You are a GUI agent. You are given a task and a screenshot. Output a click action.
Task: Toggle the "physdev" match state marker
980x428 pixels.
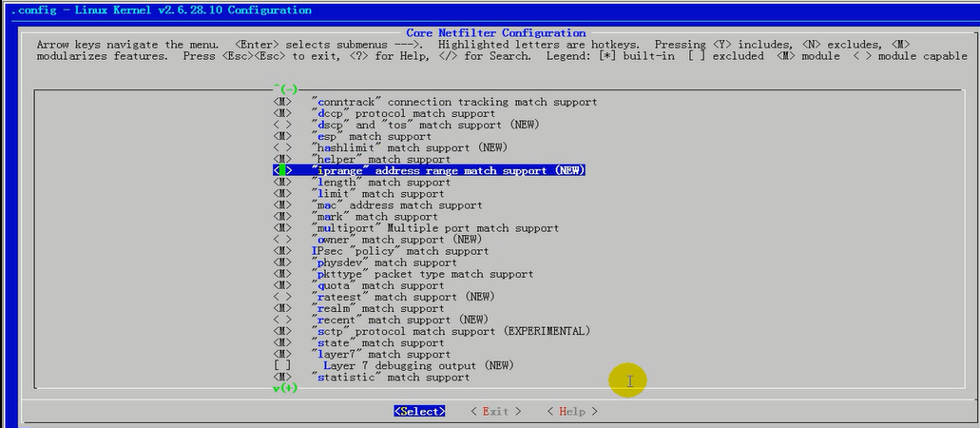[x=282, y=263]
